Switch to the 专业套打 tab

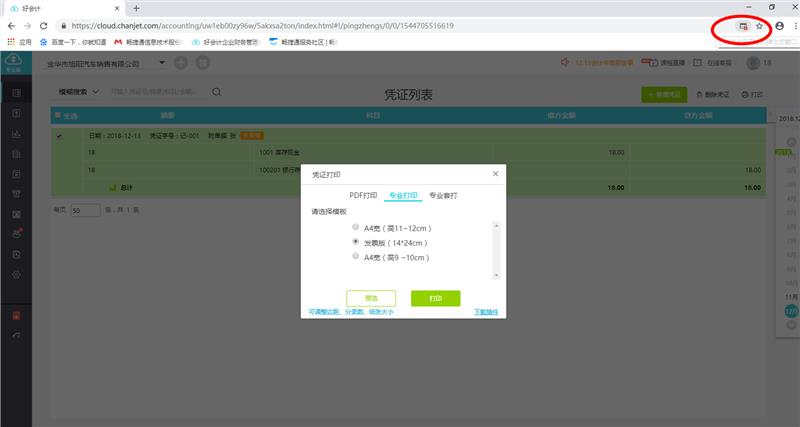[x=443, y=195]
